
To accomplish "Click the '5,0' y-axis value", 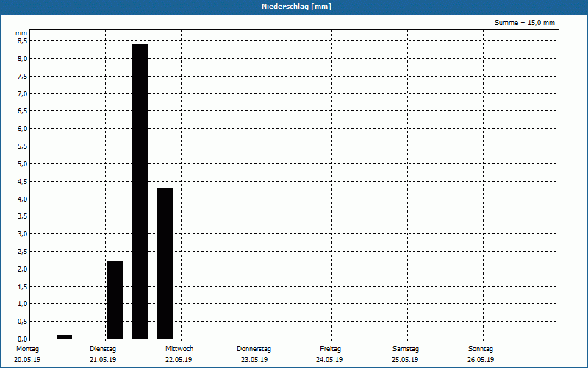I will 23,163.
